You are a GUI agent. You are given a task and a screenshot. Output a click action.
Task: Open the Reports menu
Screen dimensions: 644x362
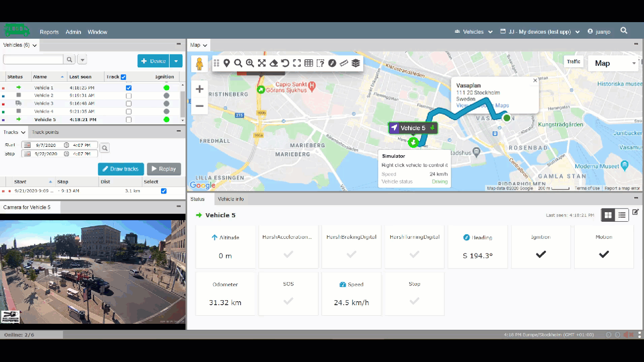49,32
